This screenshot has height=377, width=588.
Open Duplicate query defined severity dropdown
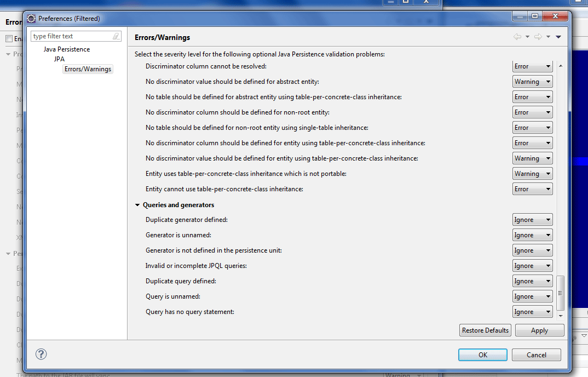coord(533,281)
